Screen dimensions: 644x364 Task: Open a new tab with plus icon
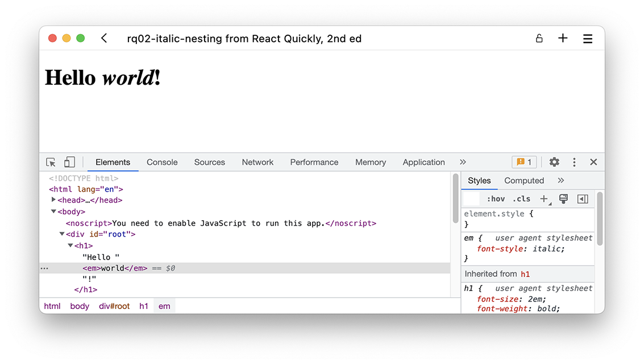click(563, 38)
